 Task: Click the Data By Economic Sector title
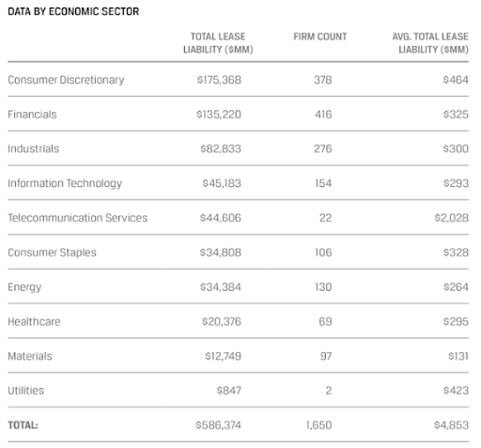[73, 11]
